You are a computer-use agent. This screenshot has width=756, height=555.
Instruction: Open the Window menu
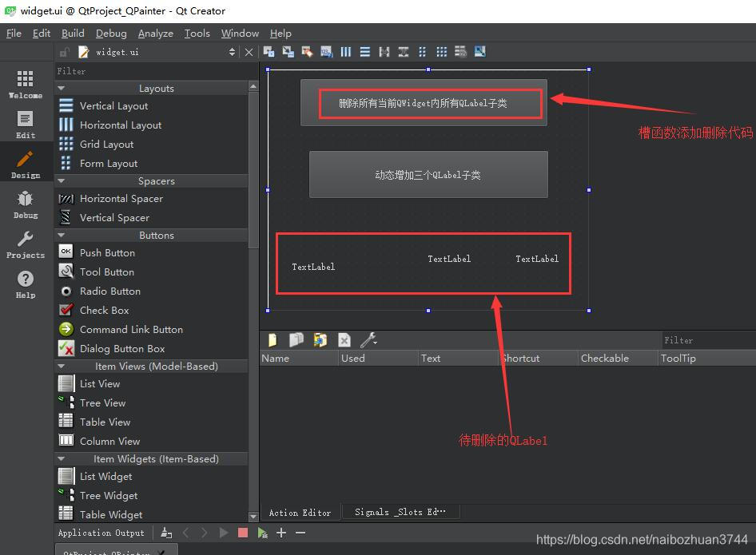240,34
